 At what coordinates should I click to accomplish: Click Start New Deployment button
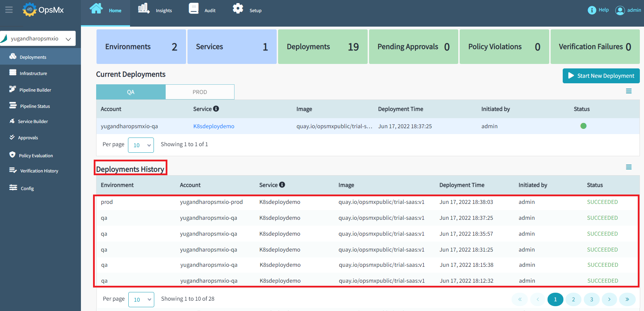click(x=601, y=76)
